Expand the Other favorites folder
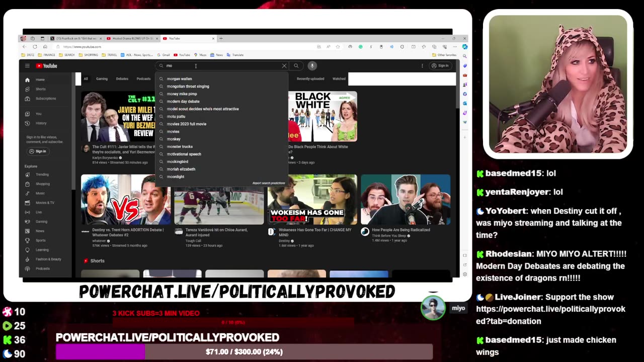The image size is (644, 362). (x=444, y=55)
